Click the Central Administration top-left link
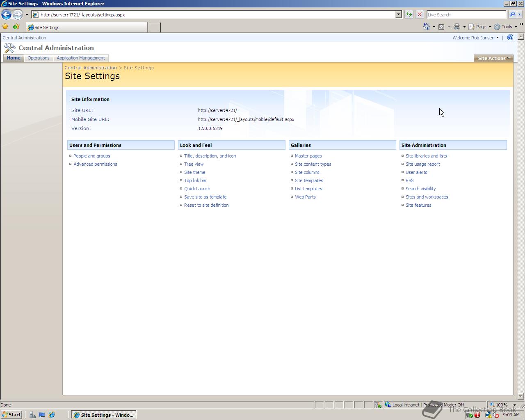 [25, 38]
